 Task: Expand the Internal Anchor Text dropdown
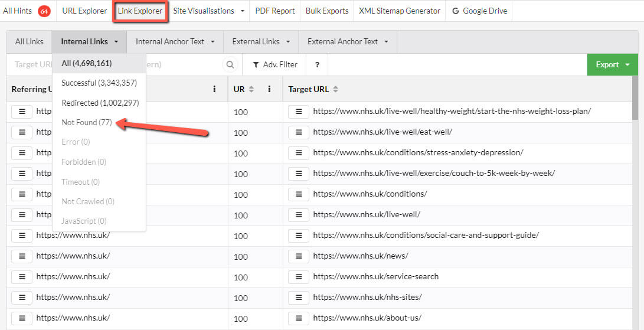pyautogui.click(x=175, y=41)
